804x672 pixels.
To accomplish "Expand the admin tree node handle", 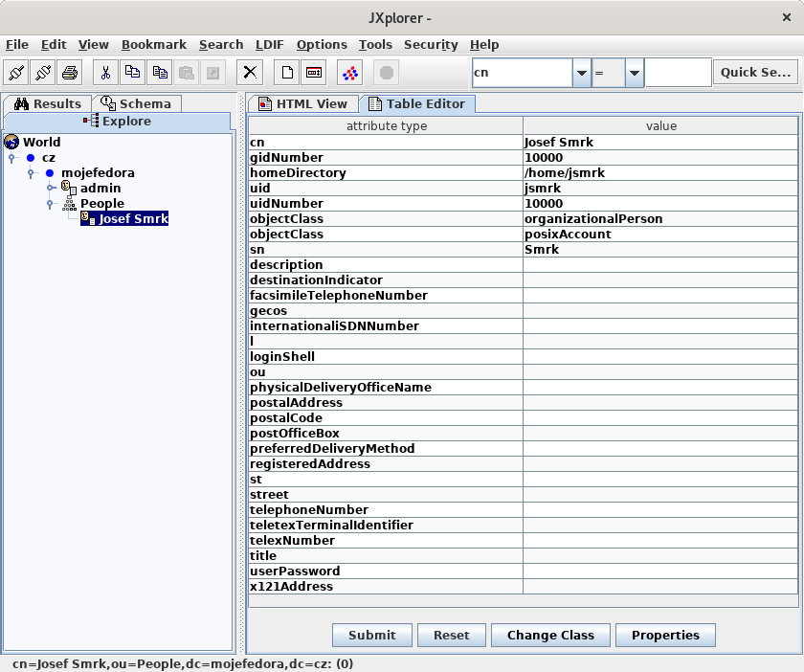I will pyautogui.click(x=51, y=189).
